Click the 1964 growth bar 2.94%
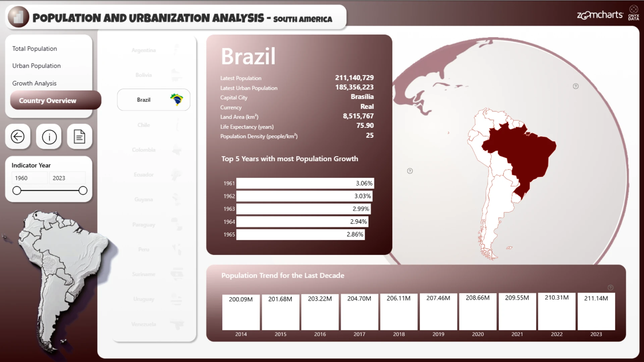This screenshot has height=362, width=644. 302,222
